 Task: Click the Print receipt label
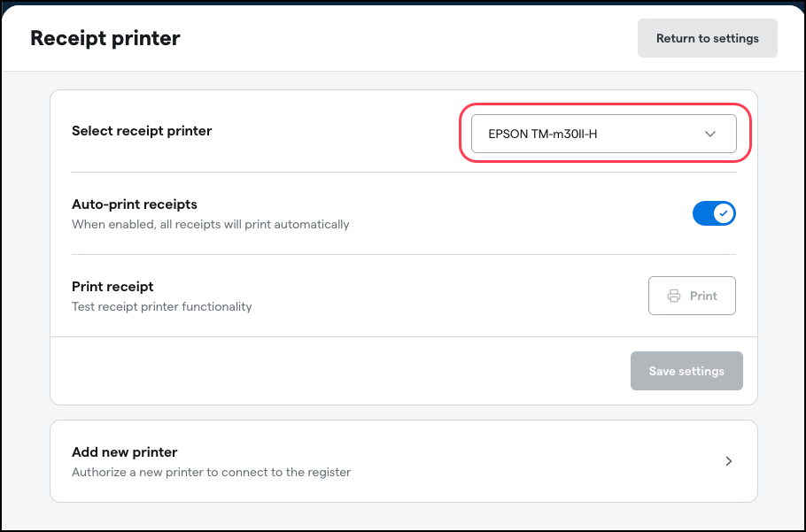112,287
